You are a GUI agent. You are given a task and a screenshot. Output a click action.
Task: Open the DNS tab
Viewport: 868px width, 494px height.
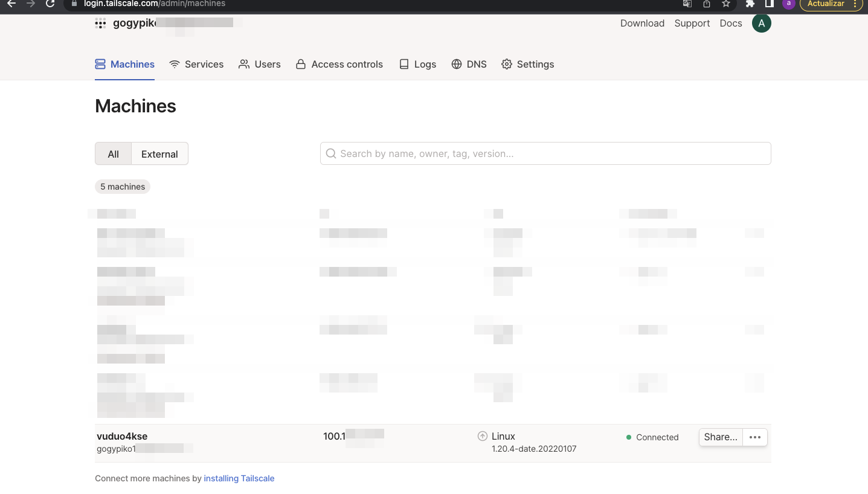pyautogui.click(x=469, y=64)
